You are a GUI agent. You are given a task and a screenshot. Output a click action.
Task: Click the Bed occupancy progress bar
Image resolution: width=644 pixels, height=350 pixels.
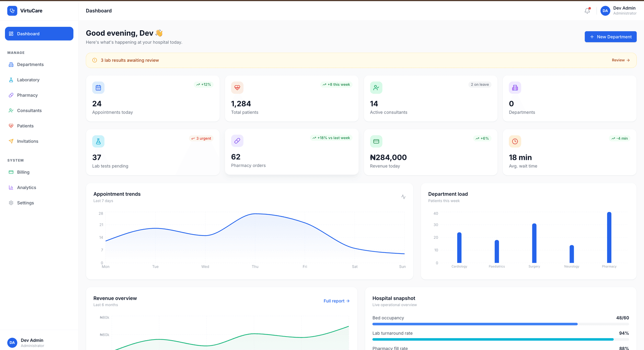pos(500,324)
